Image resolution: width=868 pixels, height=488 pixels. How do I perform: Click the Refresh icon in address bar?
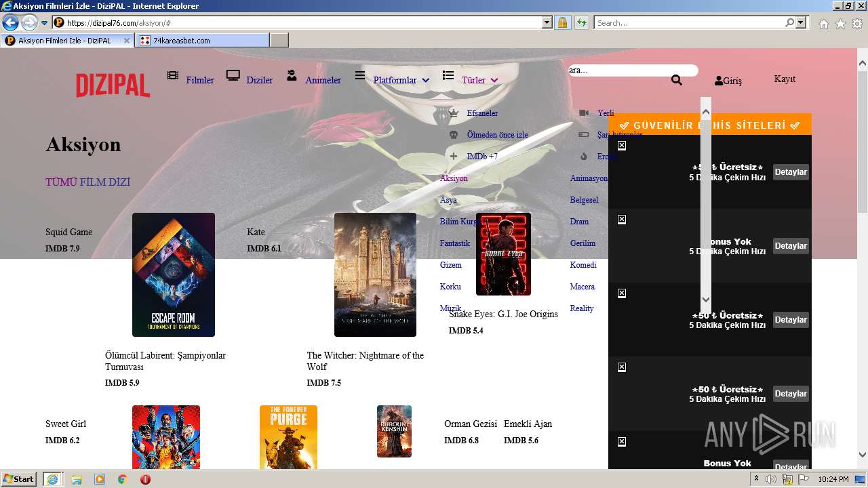[x=581, y=22]
